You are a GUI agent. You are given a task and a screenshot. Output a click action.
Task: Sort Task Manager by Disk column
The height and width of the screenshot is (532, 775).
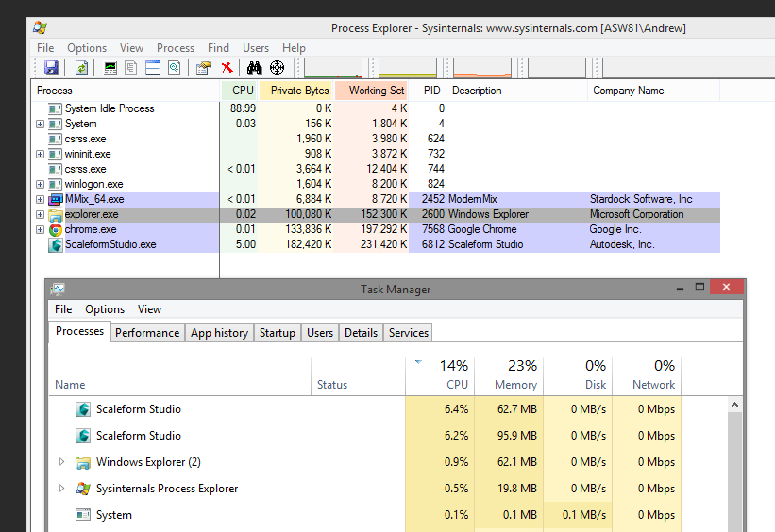click(x=578, y=375)
